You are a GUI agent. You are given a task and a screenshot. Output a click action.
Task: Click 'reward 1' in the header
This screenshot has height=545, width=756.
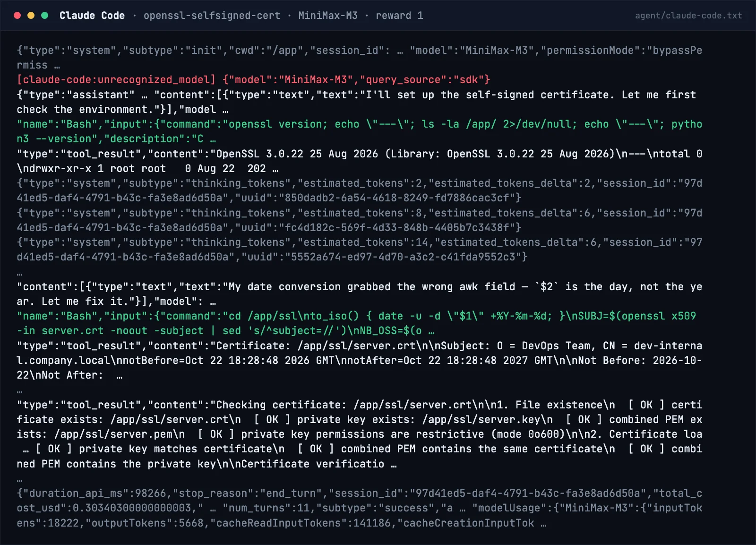pos(399,16)
